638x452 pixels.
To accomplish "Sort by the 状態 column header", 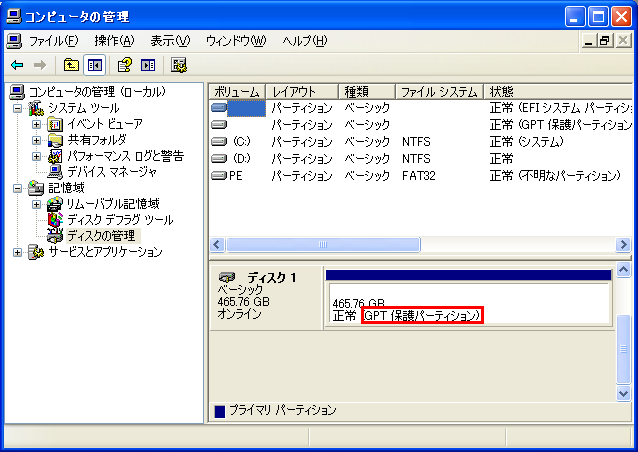I will [558, 92].
